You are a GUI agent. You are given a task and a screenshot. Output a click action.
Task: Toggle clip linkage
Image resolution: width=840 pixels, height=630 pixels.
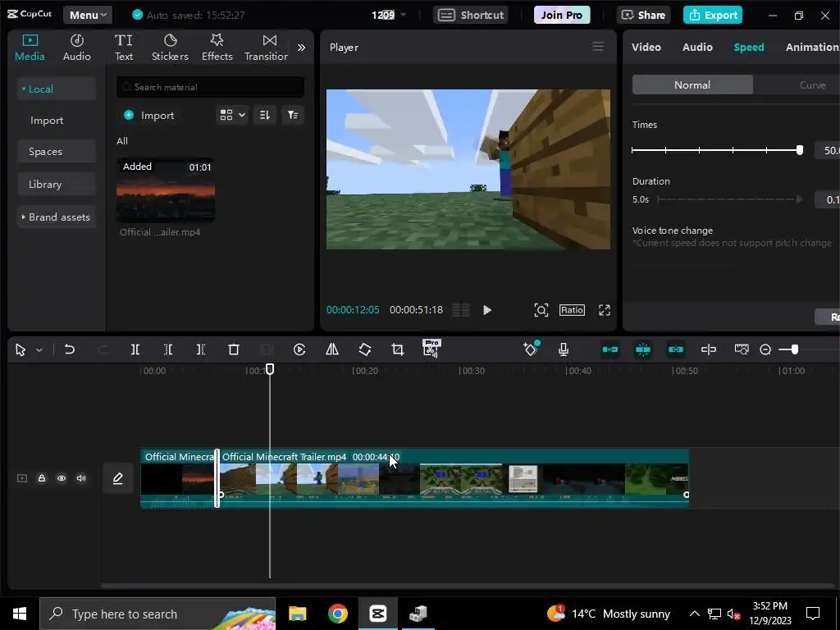pos(676,349)
